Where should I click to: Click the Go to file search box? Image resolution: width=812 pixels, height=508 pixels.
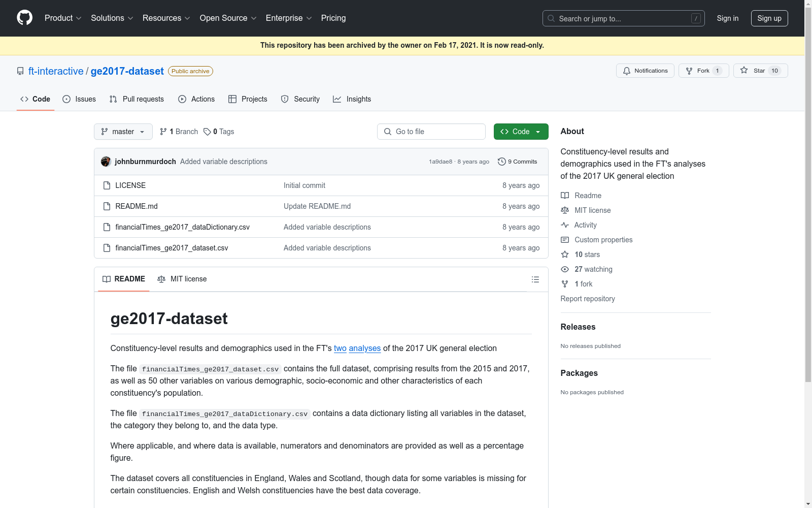coord(431,132)
